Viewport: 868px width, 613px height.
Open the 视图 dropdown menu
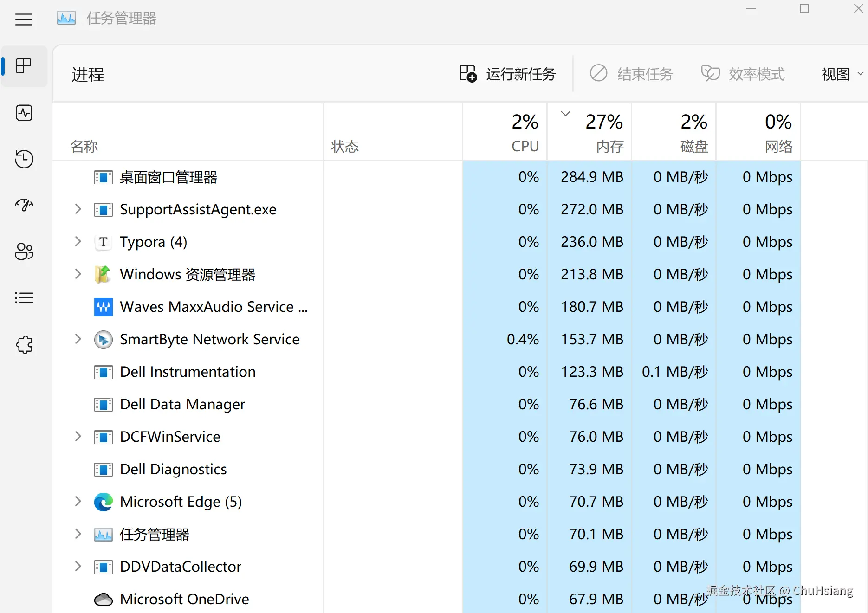[842, 74]
